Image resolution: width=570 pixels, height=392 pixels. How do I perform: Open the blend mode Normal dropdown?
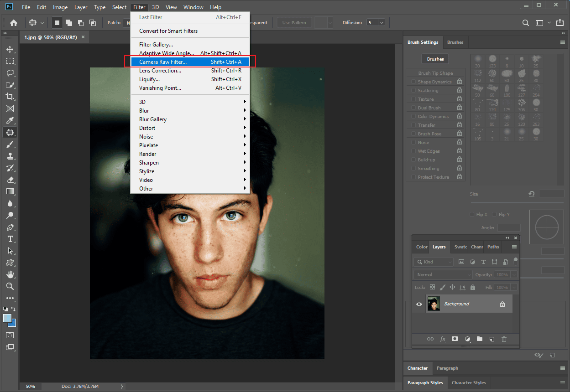442,274
